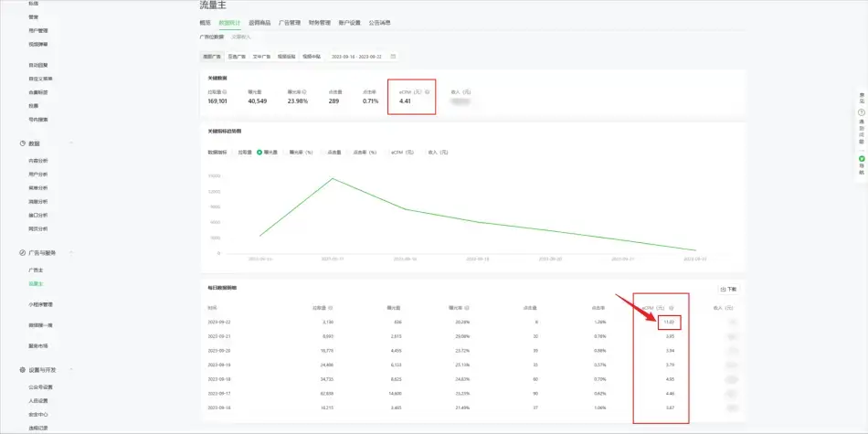
Task: Open the info tooltip beside 曝光率 in key data
Action: [304, 92]
